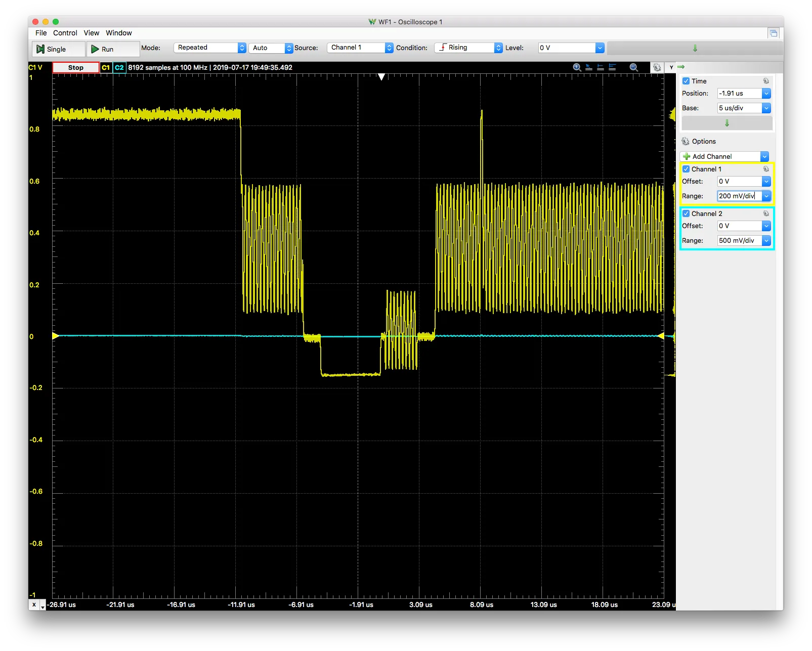Click the zoom 100% magnifier icon
The width and height of the screenshot is (812, 651).
coord(577,67)
